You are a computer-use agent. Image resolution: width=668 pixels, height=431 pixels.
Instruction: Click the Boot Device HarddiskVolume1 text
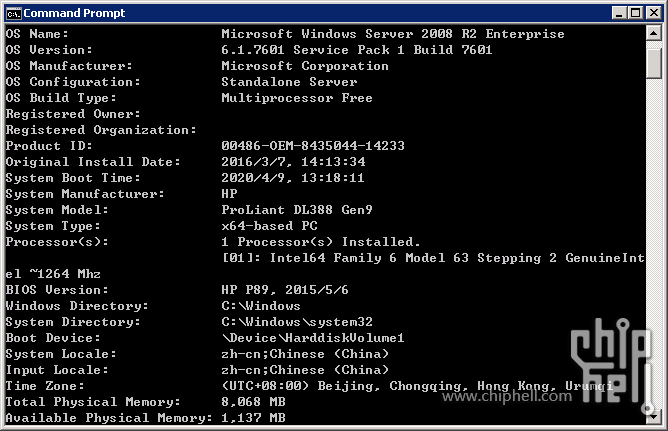[313, 338]
